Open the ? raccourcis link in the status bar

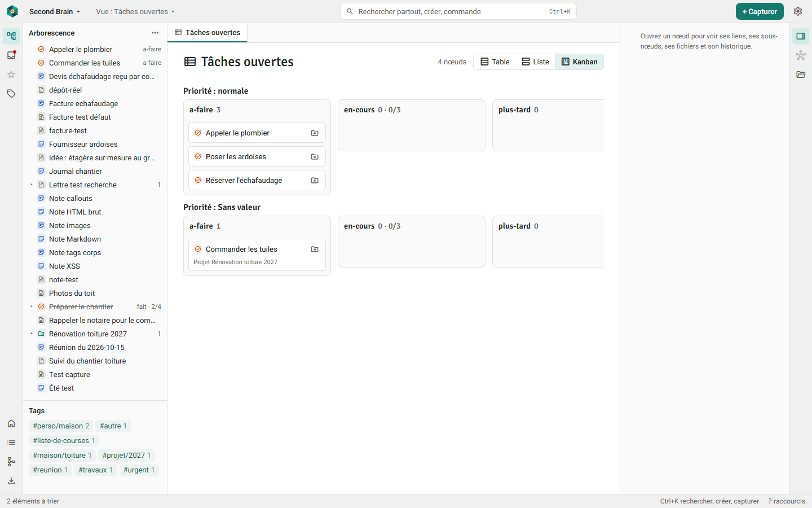coord(787,501)
